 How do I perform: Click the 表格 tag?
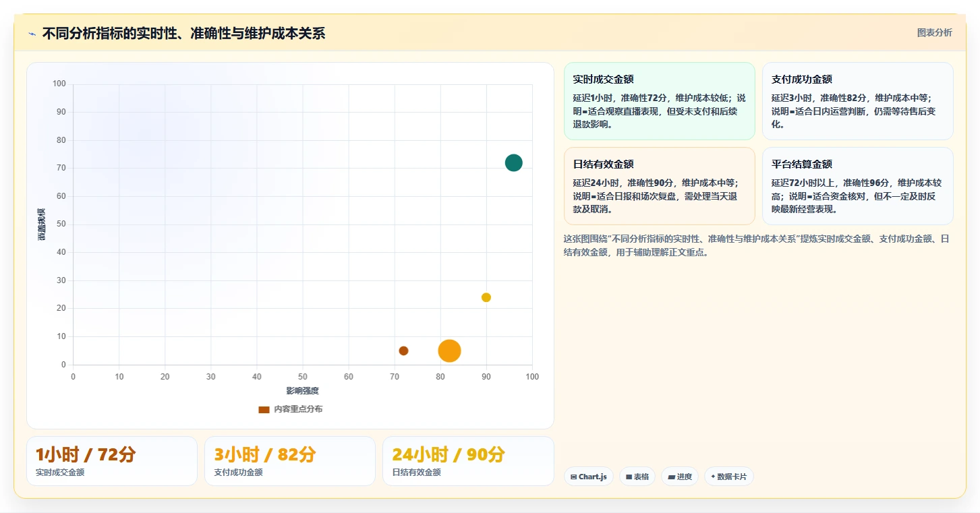pos(637,477)
